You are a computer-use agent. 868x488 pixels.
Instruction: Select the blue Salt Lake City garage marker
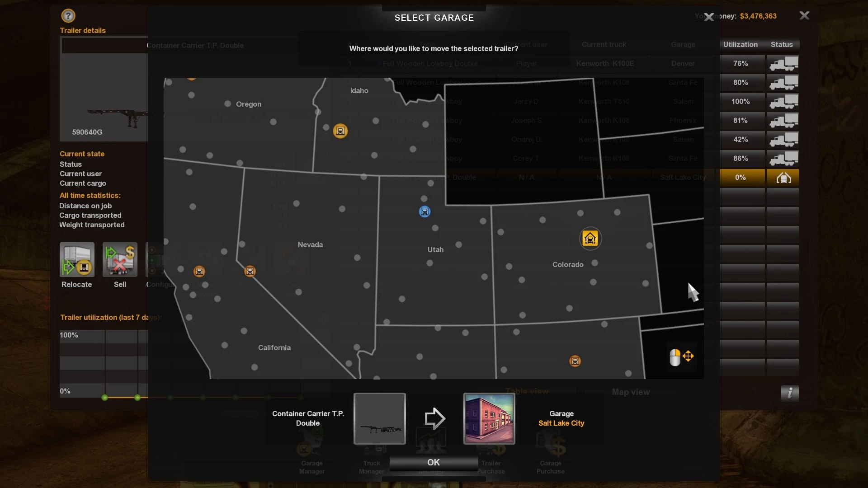425,211
